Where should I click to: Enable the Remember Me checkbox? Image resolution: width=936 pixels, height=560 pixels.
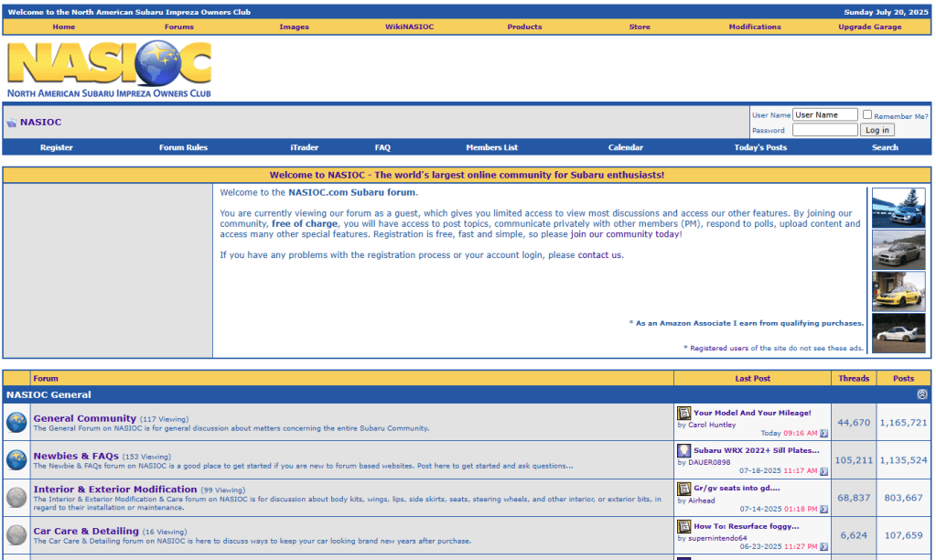coord(867,115)
